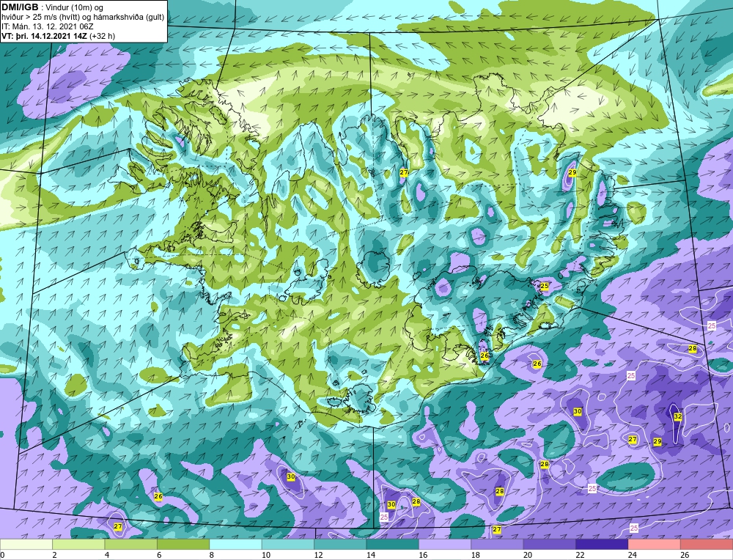Pick the legend color swatch between 12 and 14
The width and height of the screenshot is (733, 560).
(340, 545)
